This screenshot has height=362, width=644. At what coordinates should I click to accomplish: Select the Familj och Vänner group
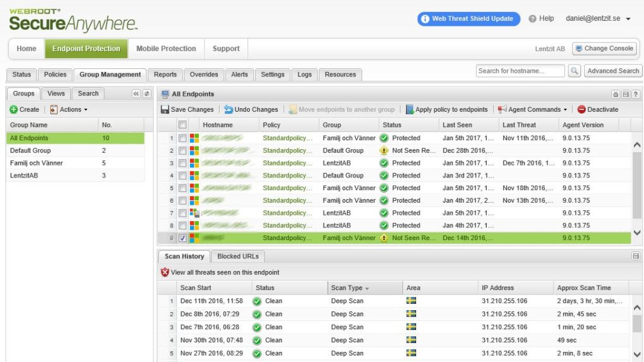pos(75,163)
